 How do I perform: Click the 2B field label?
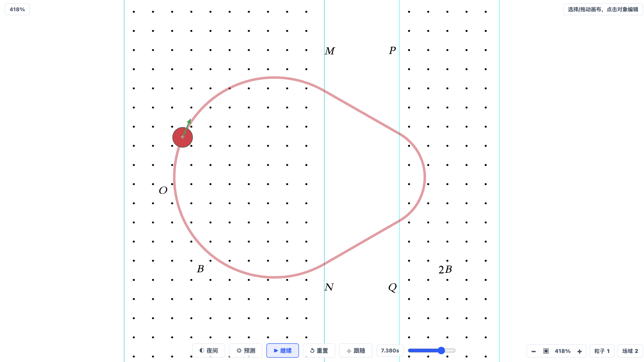(x=445, y=269)
